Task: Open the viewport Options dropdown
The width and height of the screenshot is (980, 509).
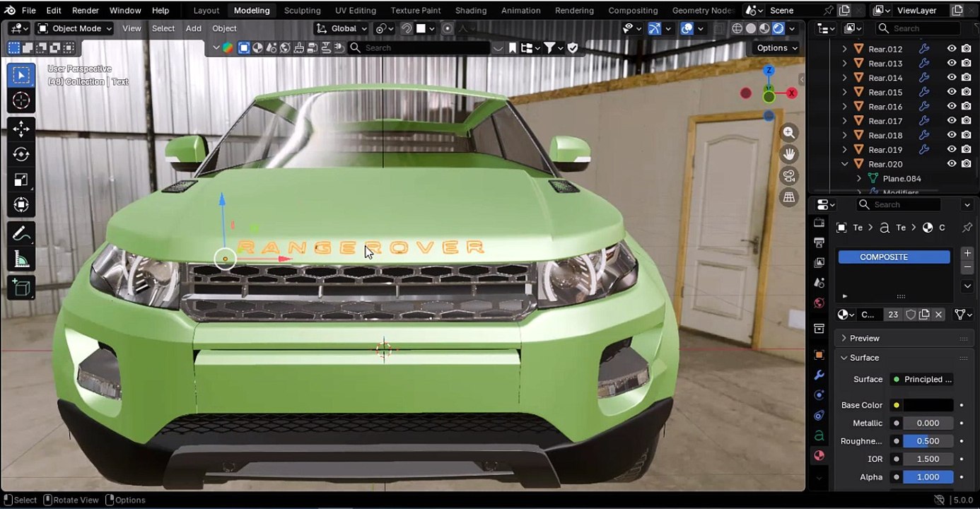Action: [776, 48]
